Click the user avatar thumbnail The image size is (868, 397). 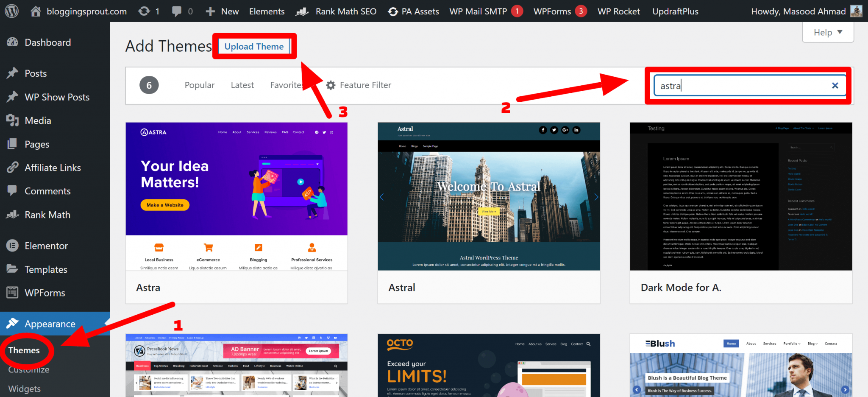(856, 11)
